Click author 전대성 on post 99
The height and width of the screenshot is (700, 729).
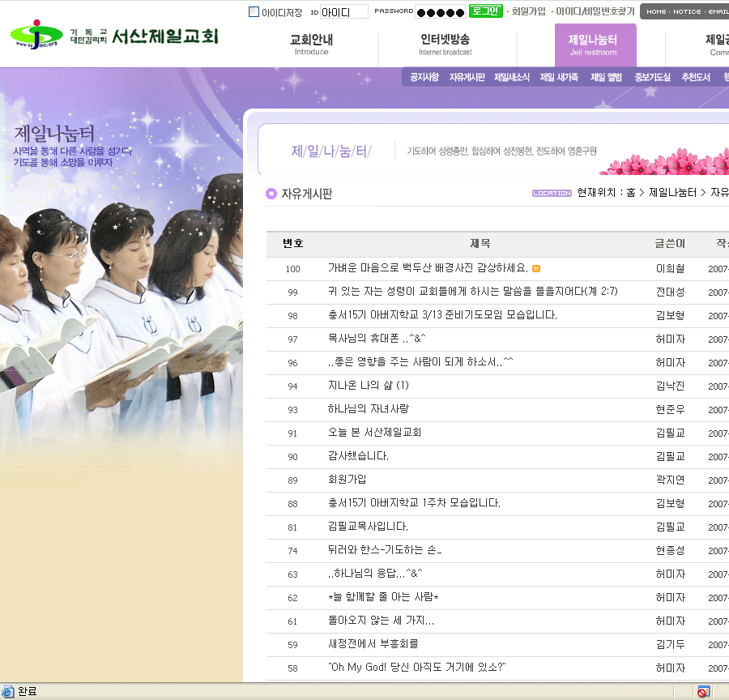pos(670,292)
